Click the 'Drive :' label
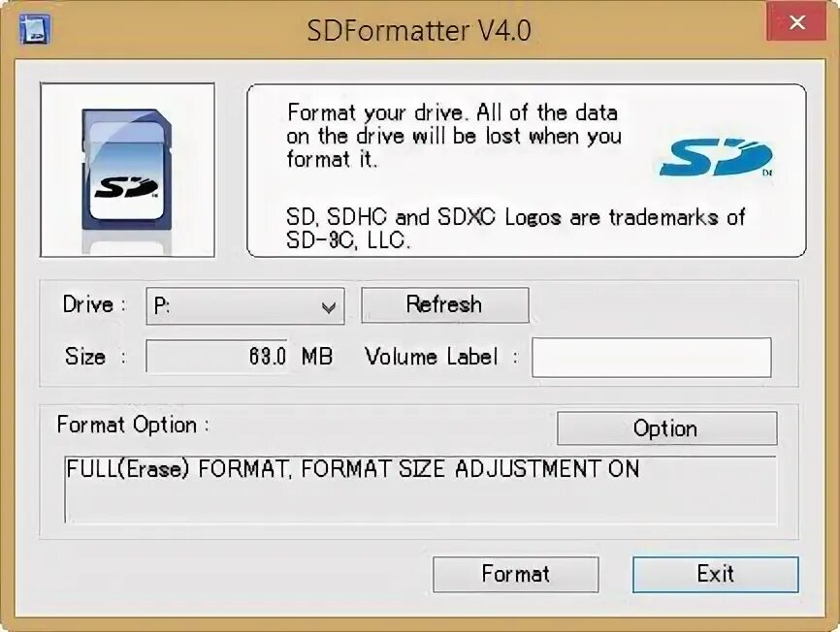The image size is (840, 632). [94, 305]
